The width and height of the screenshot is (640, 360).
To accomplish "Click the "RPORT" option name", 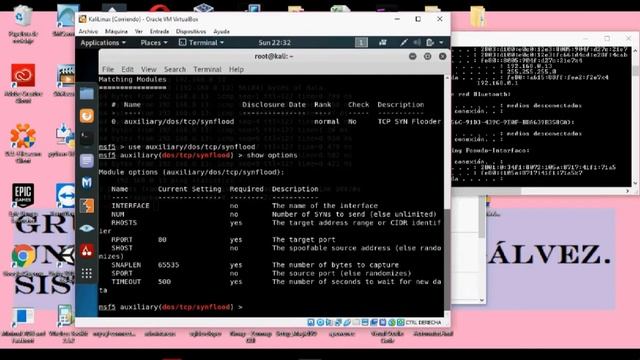I will pos(122,240).
